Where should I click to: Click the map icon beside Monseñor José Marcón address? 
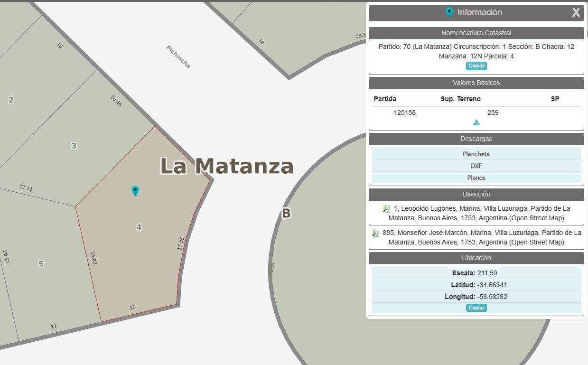point(375,233)
